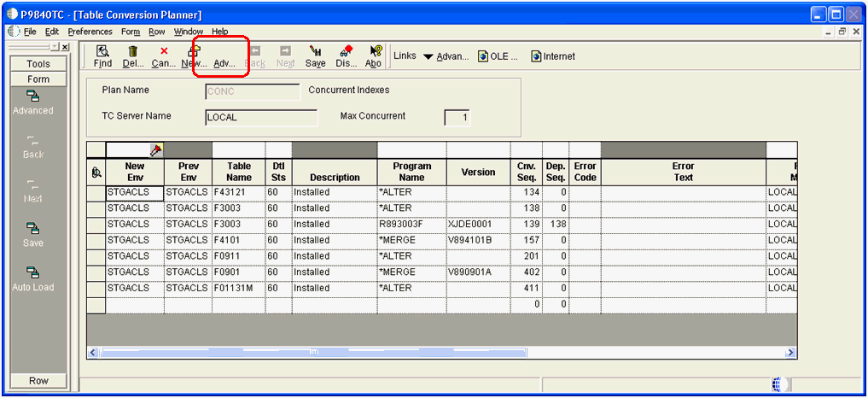Click the Display toolbar icon
The height and width of the screenshot is (398, 868).
[x=347, y=56]
